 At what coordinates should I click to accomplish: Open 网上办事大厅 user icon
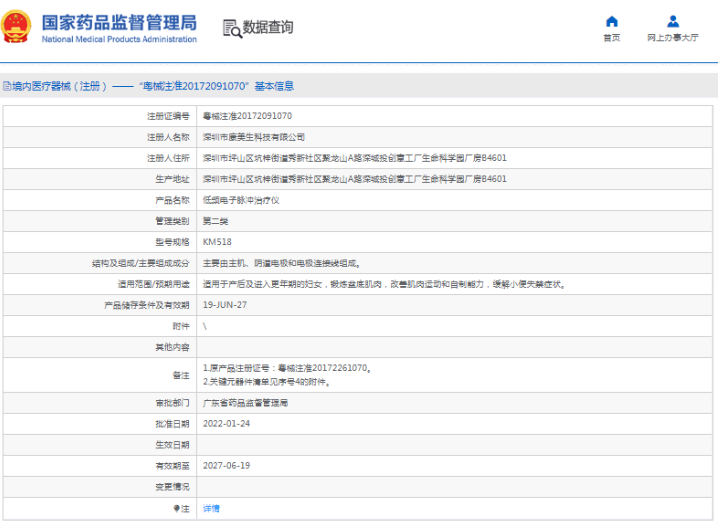point(673,21)
